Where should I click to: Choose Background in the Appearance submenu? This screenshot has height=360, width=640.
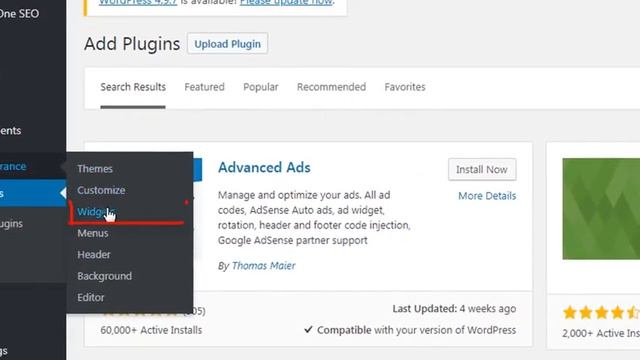104,276
